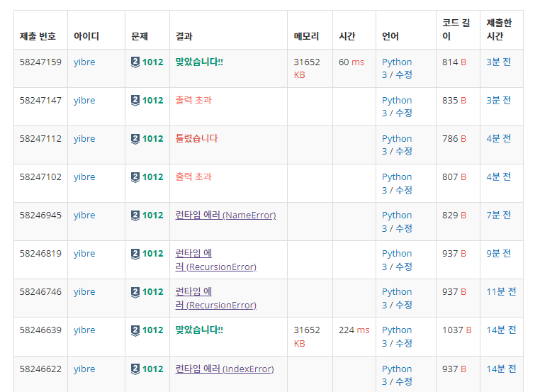Click 수정 edit link in row 58246622
The width and height of the screenshot is (557, 392).
point(404,381)
